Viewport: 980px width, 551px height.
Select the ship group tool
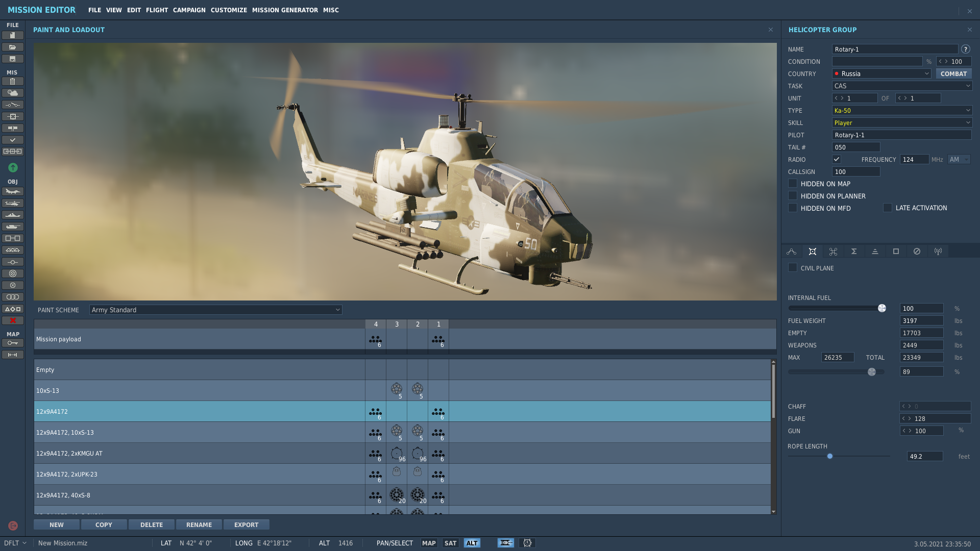pyautogui.click(x=13, y=215)
